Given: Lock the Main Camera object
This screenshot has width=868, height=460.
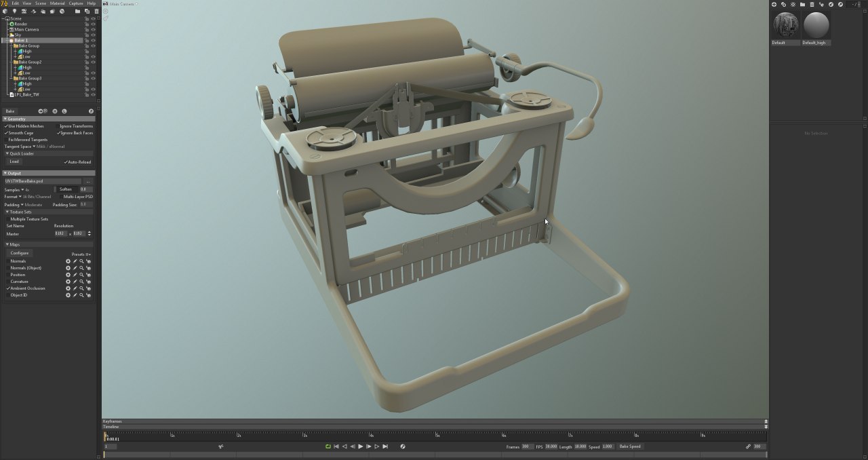Looking at the screenshot, I should [87, 29].
